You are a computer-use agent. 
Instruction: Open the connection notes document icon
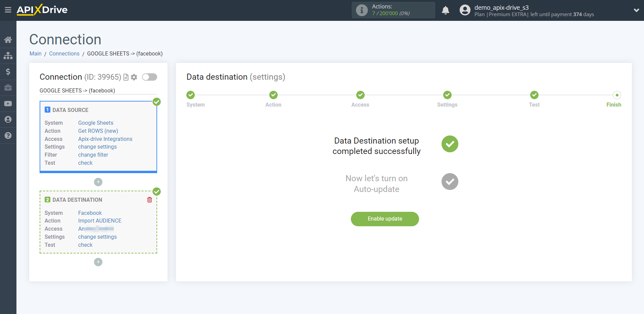coord(126,77)
